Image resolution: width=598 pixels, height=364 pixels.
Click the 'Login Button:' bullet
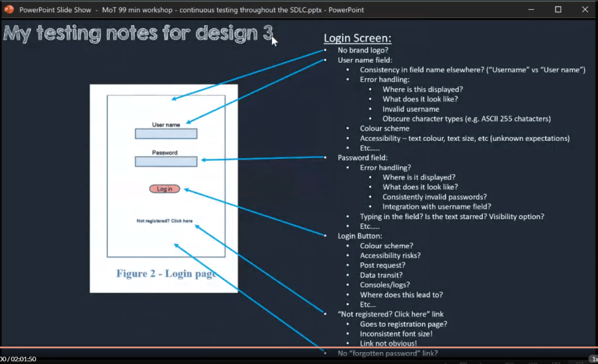point(360,236)
